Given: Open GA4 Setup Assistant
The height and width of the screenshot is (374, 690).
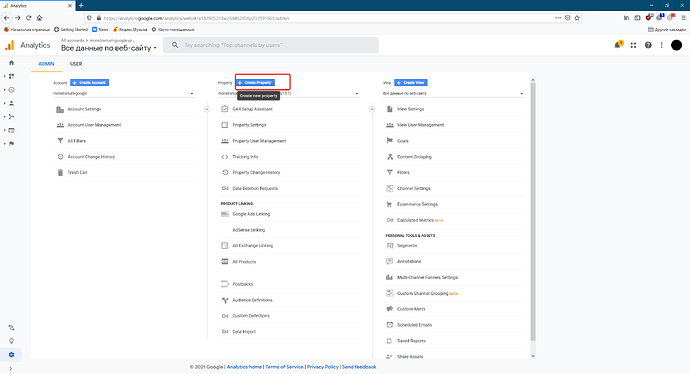Looking at the screenshot, I should click(253, 109).
